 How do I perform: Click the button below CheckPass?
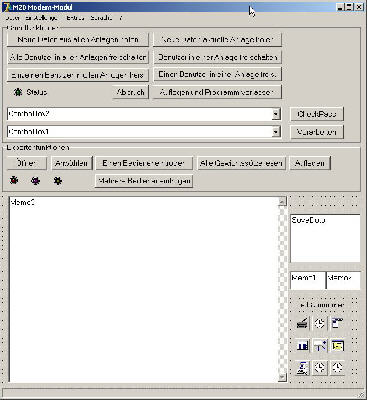pyautogui.click(x=316, y=132)
